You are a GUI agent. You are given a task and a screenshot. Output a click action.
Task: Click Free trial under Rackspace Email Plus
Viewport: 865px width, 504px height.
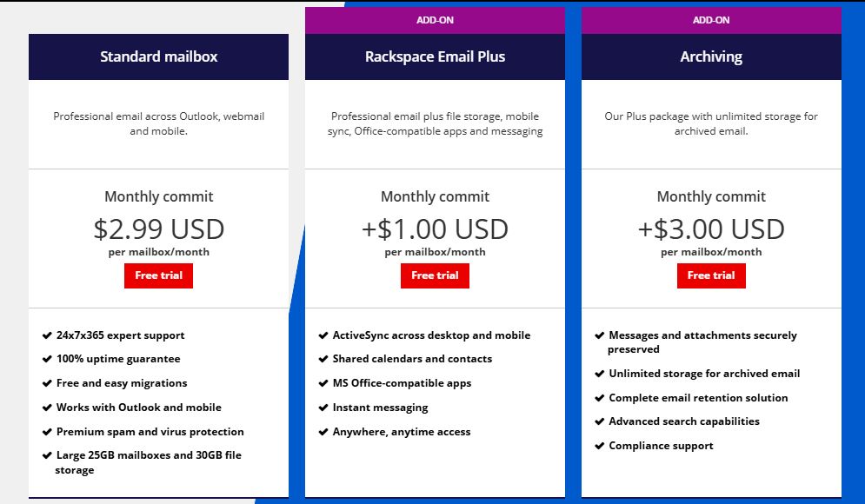pos(435,275)
